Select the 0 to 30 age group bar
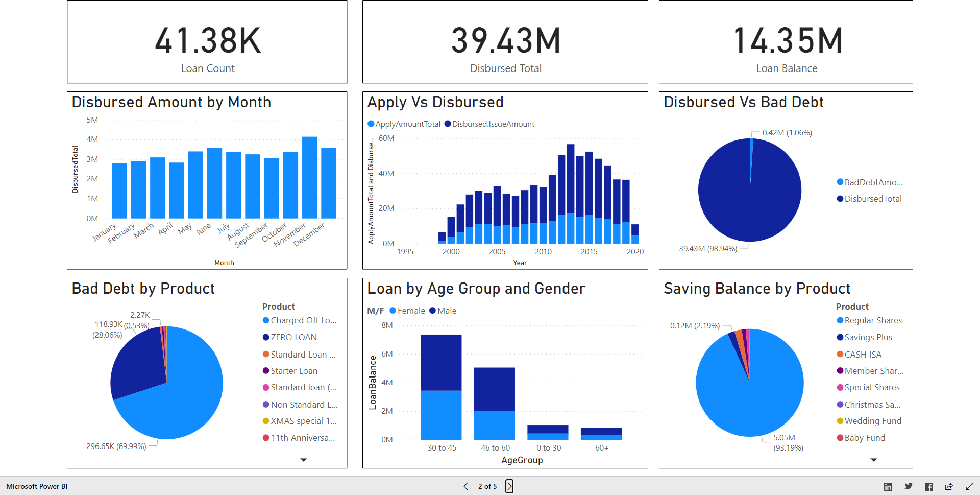Image resolution: width=980 pixels, height=495 pixels. point(548,432)
